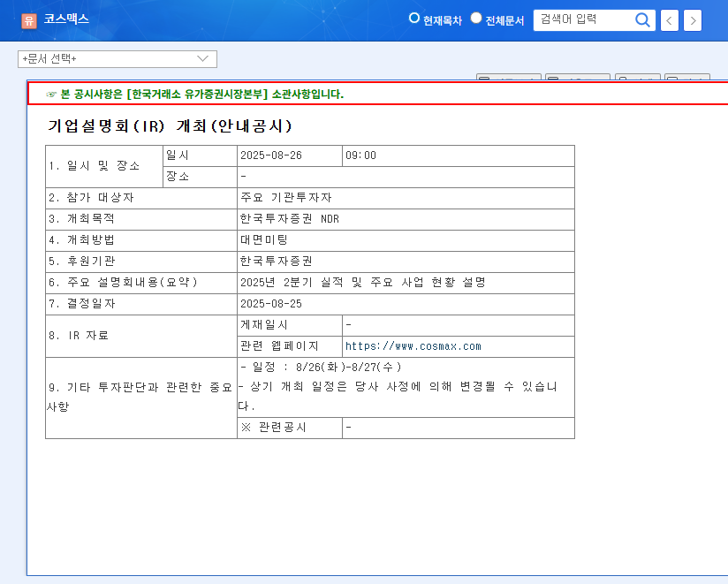Screen dimensions: 728x584
Task: Go to previous search result arrow
Action: click(670, 20)
